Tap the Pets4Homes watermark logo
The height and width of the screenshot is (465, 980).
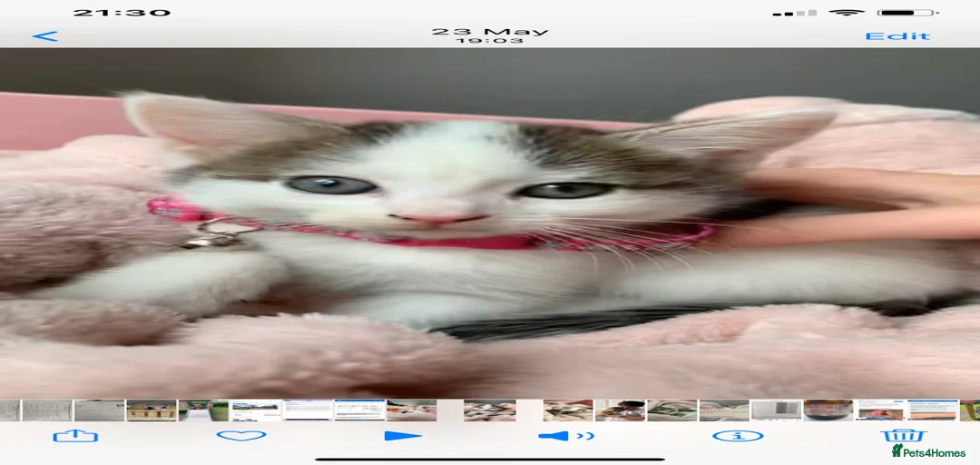pos(928,452)
